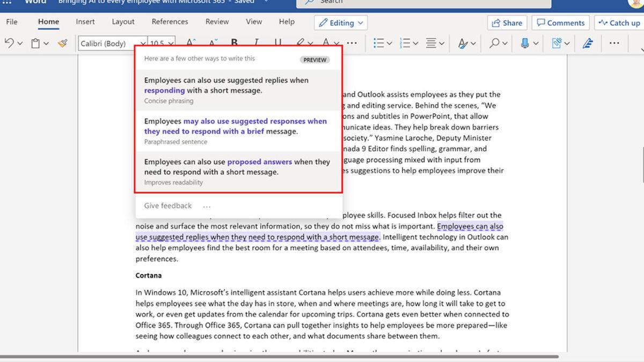644x362 pixels.
Task: Open the References ribbon tab
Action: click(170, 22)
